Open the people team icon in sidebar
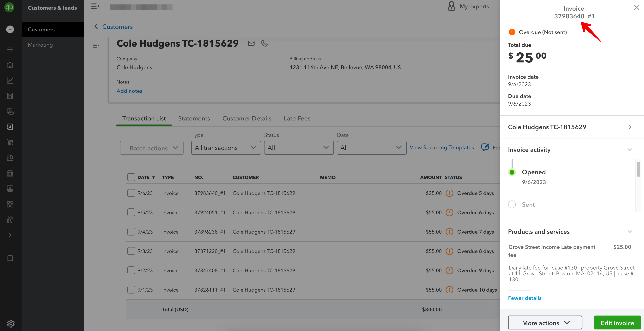The image size is (644, 331). coord(10,158)
